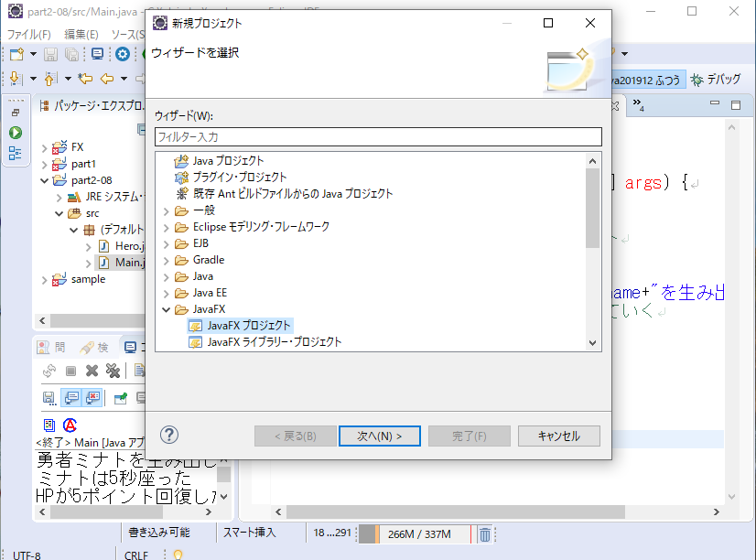Open New toolbar dropdown arrow
This screenshot has width=756, height=560.
[x=33, y=54]
